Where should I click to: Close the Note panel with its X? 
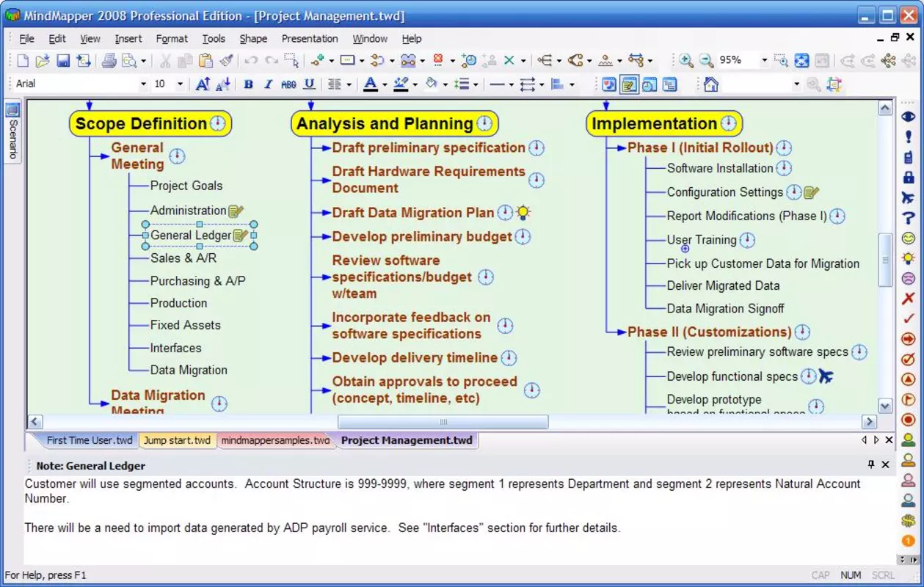[x=886, y=464]
